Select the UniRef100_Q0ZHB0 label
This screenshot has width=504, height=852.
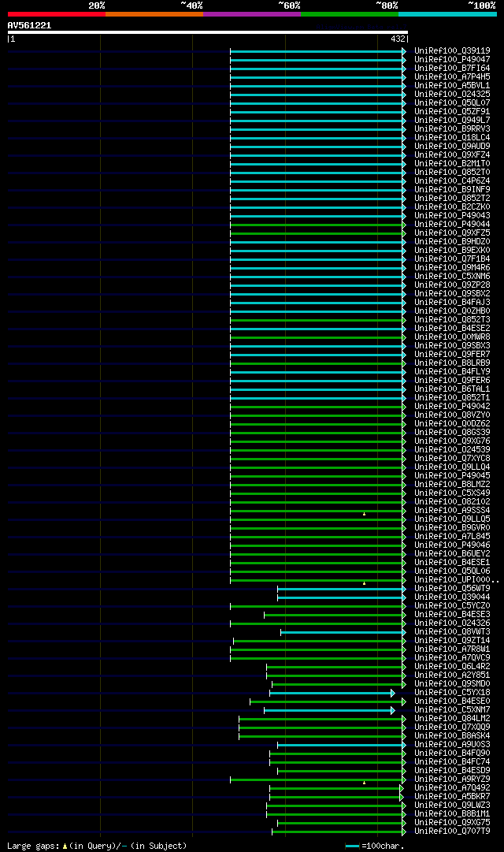[x=452, y=311]
